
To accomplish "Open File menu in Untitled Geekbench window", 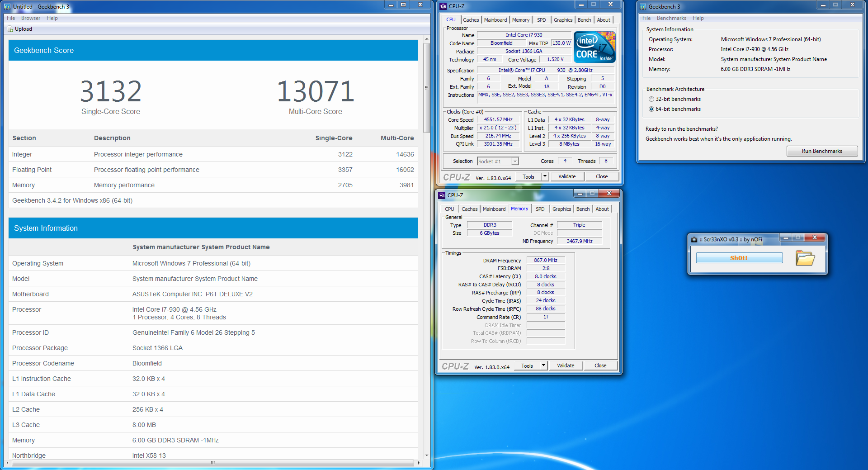I will point(11,18).
